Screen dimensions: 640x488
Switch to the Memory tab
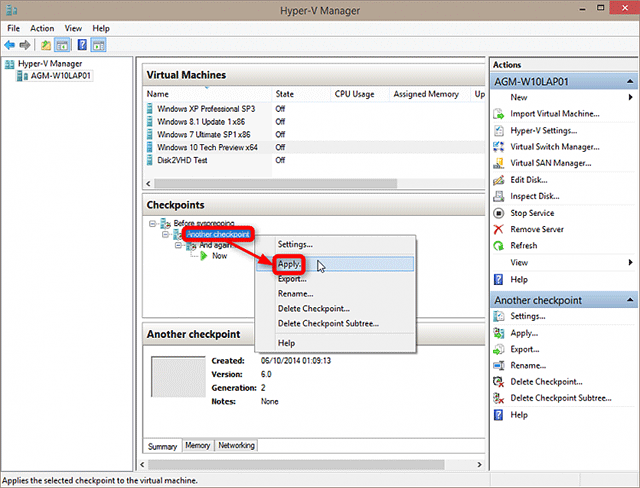click(198, 445)
